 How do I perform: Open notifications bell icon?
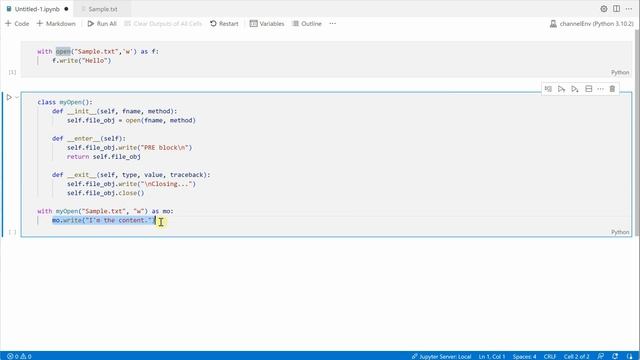point(629,356)
